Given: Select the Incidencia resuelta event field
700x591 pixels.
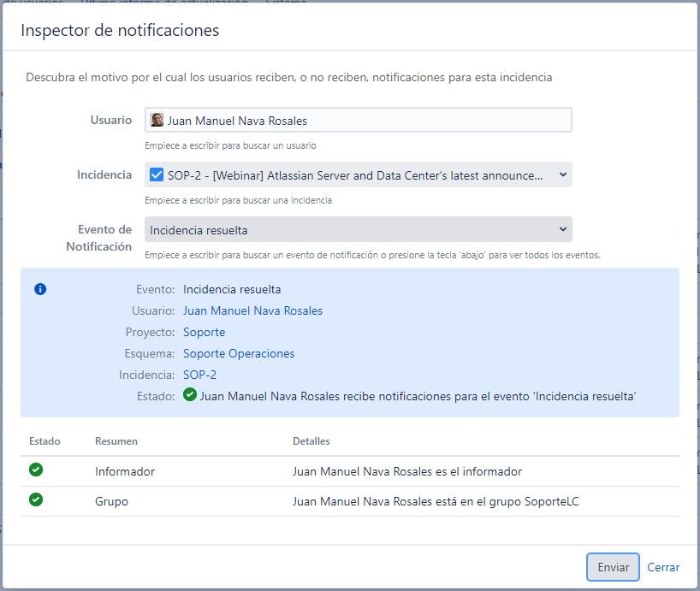Looking at the screenshot, I should click(358, 229).
